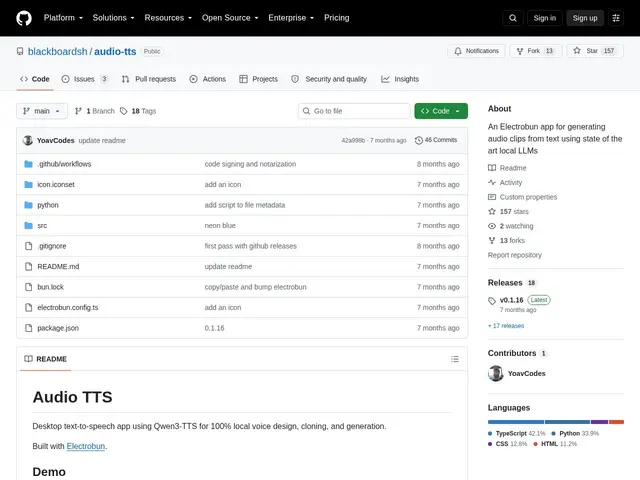
Task: Open the main branch selector dropdown
Action: [x=42, y=111]
